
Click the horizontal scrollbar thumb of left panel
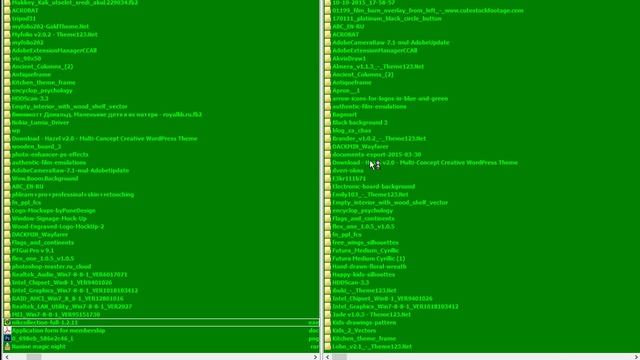pyautogui.click(x=34, y=357)
